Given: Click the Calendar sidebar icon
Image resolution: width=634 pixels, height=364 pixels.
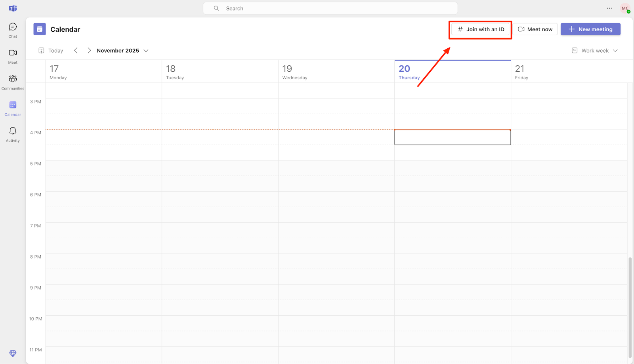Looking at the screenshot, I should click(13, 108).
